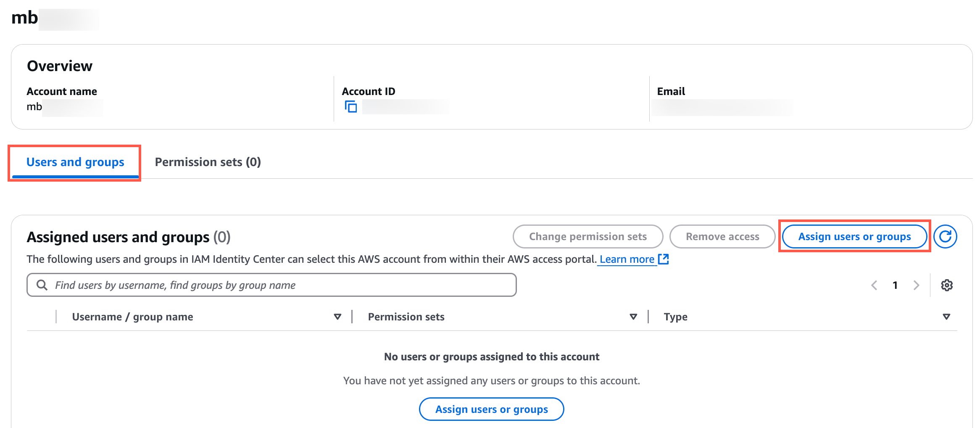Select page number 1
The width and height of the screenshot is (980, 428).
[895, 285]
